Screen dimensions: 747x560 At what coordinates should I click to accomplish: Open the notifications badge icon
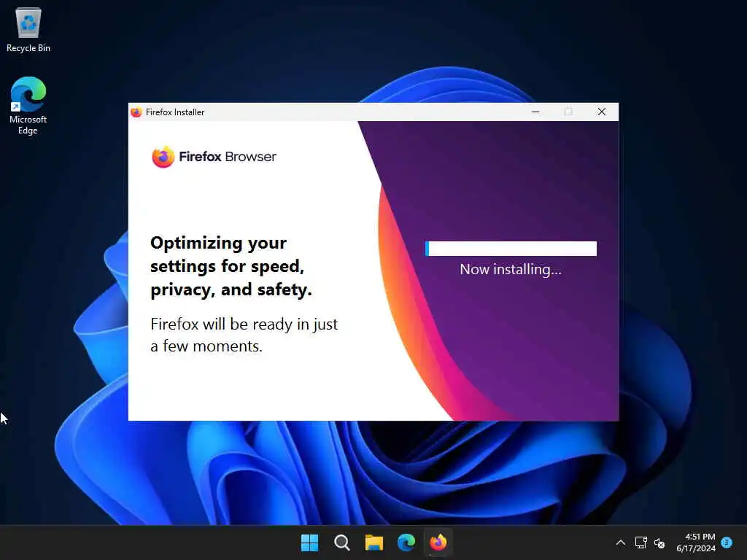(x=727, y=542)
